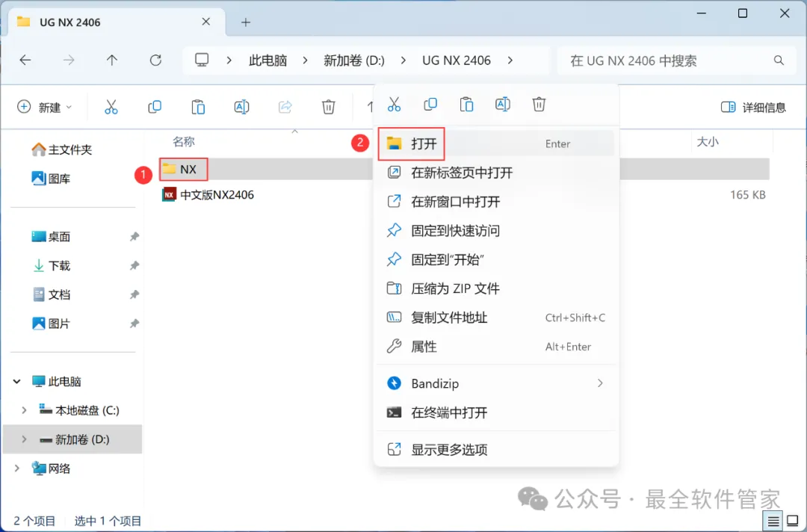Viewport: 807px width, 532px height.
Task: Select 压缩为 ZIP 文件
Action: click(x=496, y=288)
